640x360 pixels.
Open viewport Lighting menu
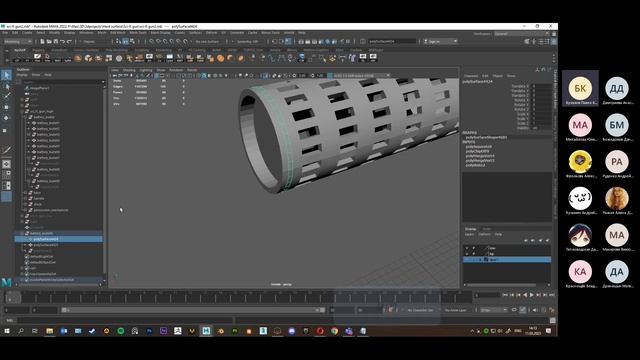[146, 70]
